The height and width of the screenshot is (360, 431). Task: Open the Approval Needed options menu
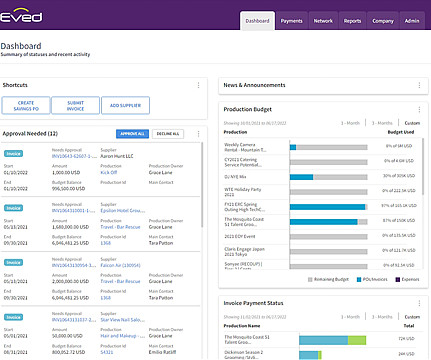[198, 134]
